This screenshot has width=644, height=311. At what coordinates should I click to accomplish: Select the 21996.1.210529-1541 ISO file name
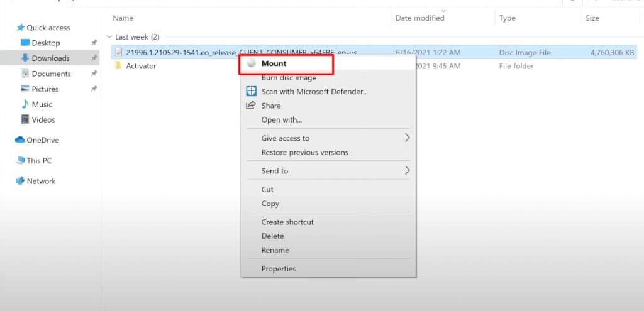(x=241, y=53)
